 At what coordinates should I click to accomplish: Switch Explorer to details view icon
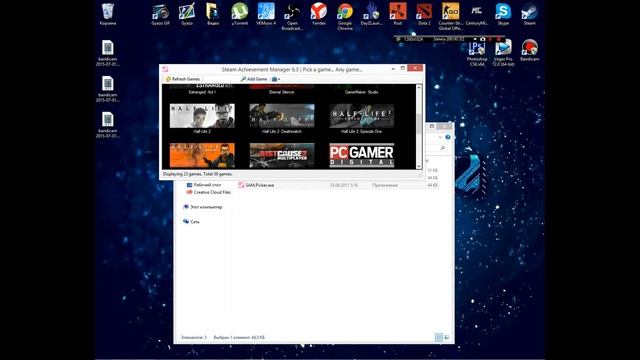(439, 337)
